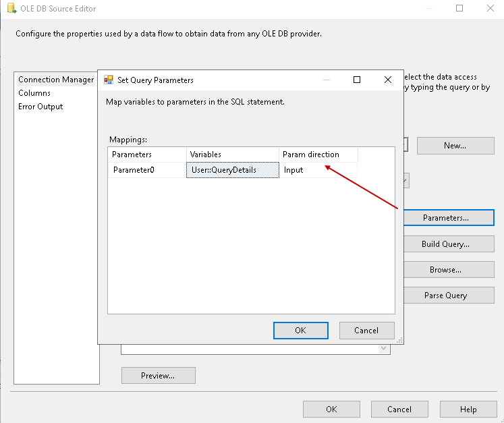This screenshot has height=423, width=504.
Task: Click the Set Query Parameters dialog icon
Action: pyautogui.click(x=109, y=80)
